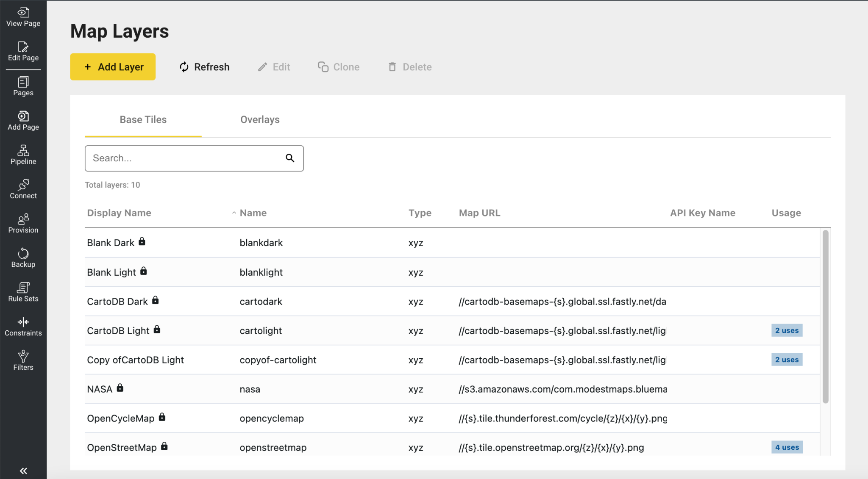Collapse the sidebar with double chevron
Viewport: 868px width, 479px height.
[x=23, y=471]
